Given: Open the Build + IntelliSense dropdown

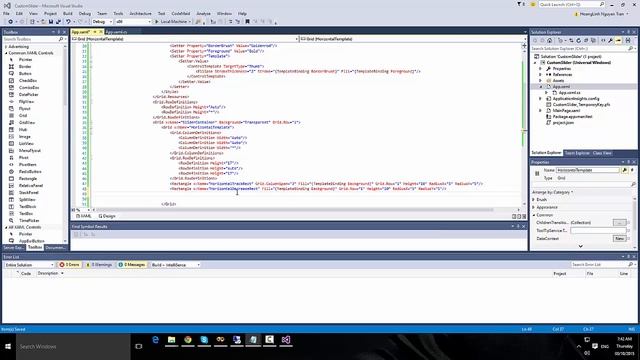Looking at the screenshot, I should point(176,265).
